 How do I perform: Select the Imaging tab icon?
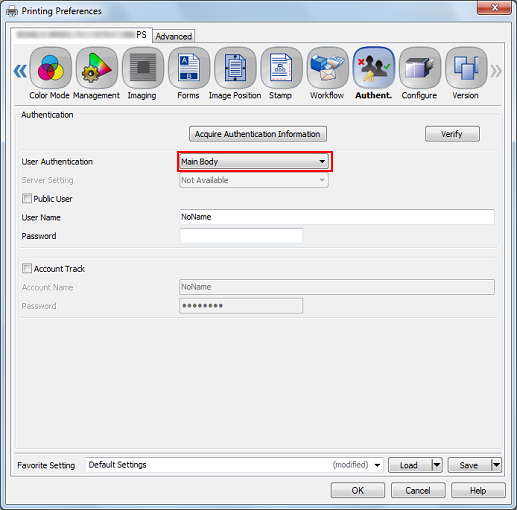pos(143,68)
